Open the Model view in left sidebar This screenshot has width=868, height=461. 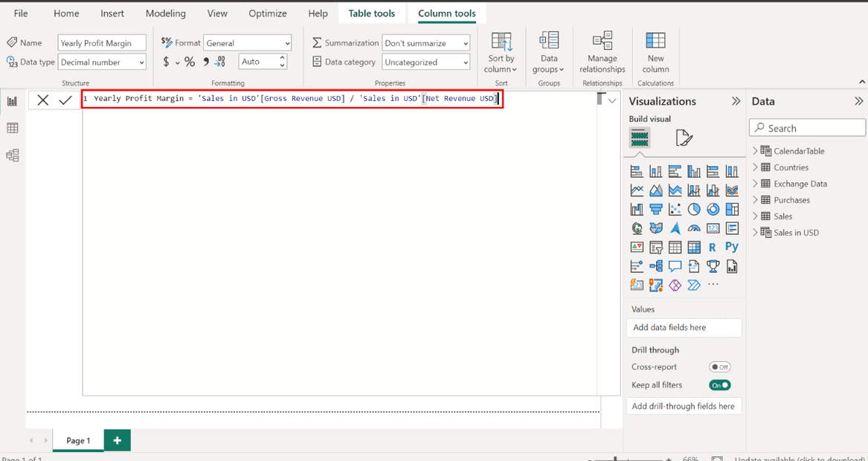13,155
